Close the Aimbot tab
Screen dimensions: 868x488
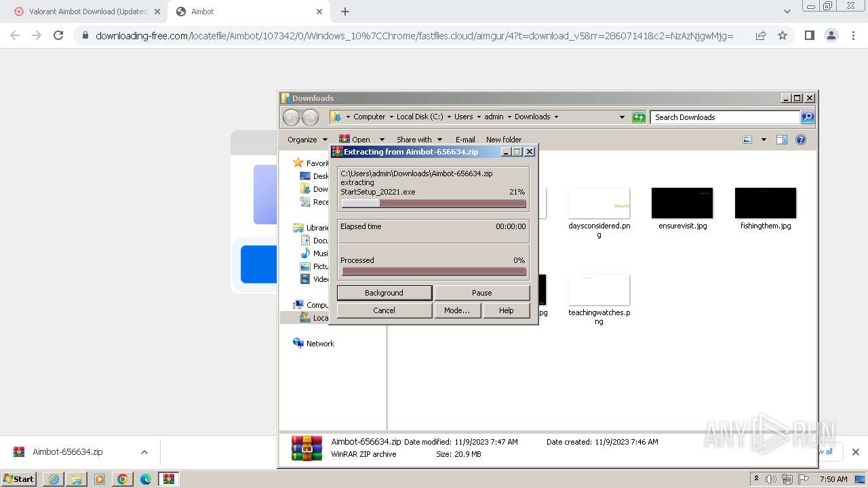coord(319,12)
